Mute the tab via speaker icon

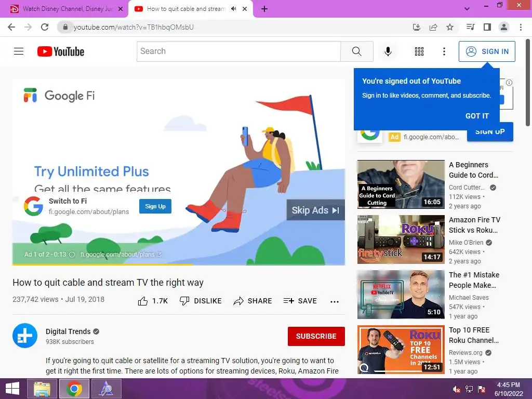(233, 9)
